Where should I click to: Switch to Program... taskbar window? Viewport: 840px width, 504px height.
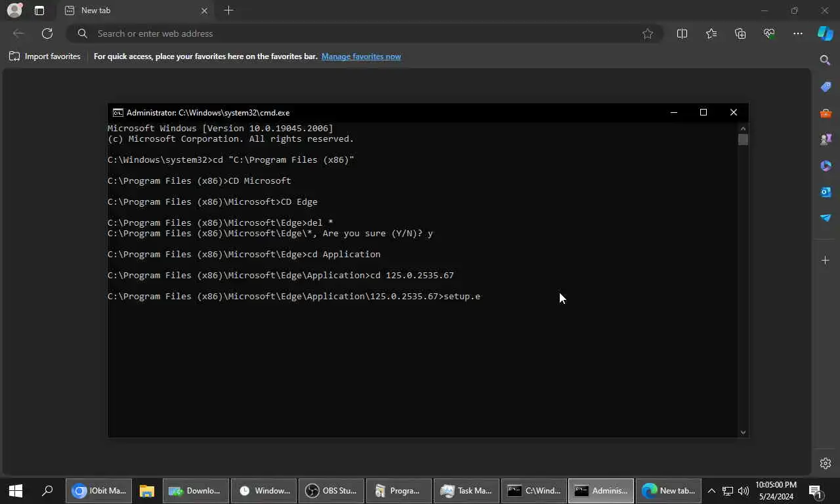[x=399, y=490]
